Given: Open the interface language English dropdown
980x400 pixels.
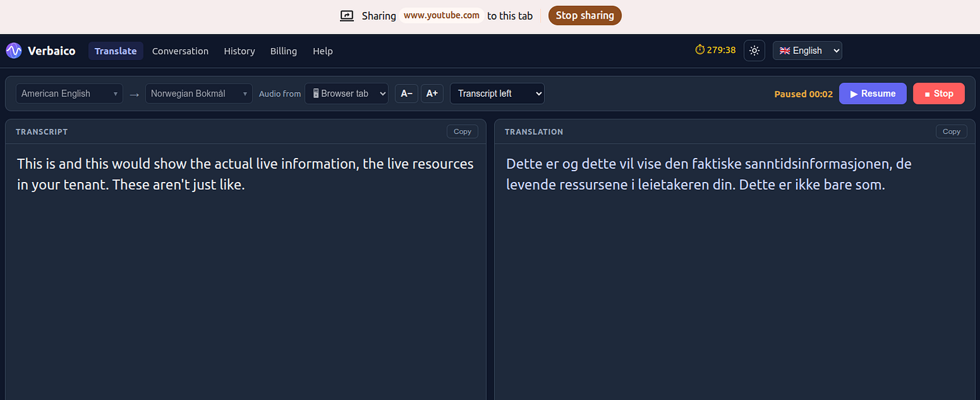Looking at the screenshot, I should tap(807, 51).
